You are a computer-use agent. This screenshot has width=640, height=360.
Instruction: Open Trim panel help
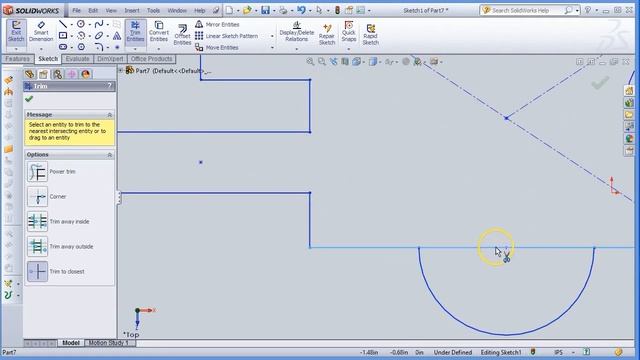pos(109,86)
